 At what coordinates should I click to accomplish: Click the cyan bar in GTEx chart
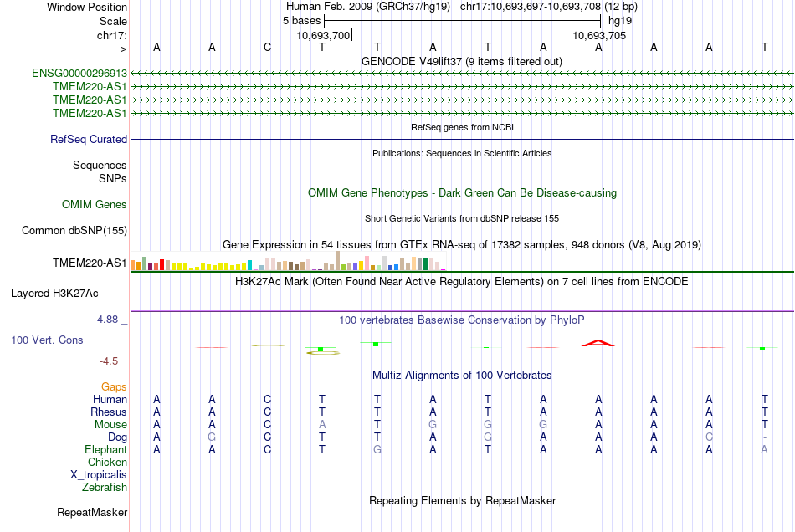click(249, 265)
